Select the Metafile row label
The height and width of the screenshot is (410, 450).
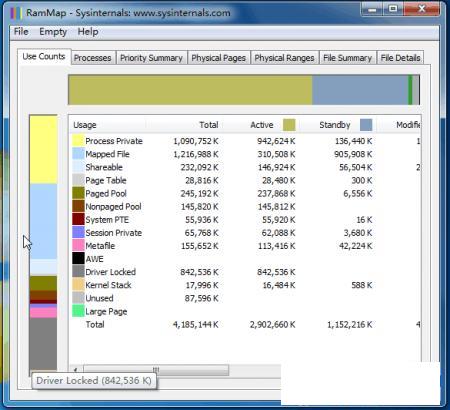(100, 246)
